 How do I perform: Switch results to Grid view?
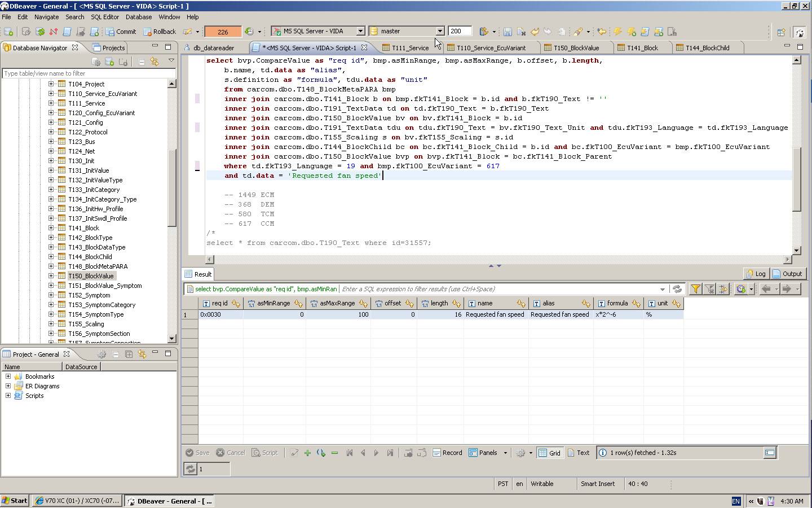550,453
